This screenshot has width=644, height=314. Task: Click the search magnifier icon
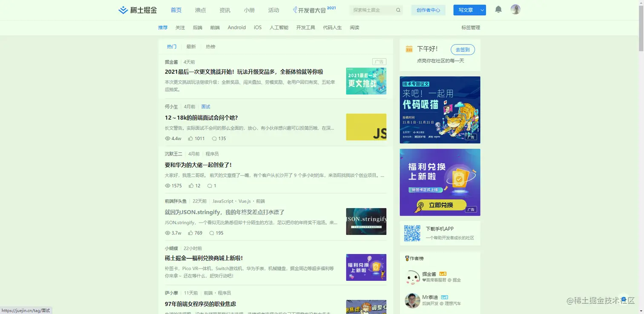(x=398, y=10)
